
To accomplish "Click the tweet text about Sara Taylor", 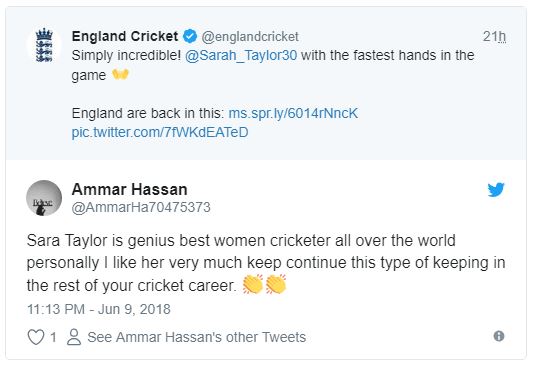I will 266,263.
